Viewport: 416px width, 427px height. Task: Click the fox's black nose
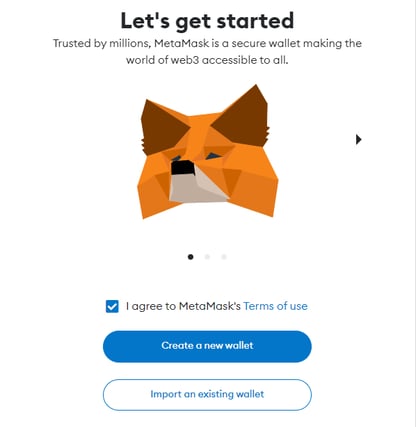(x=183, y=167)
